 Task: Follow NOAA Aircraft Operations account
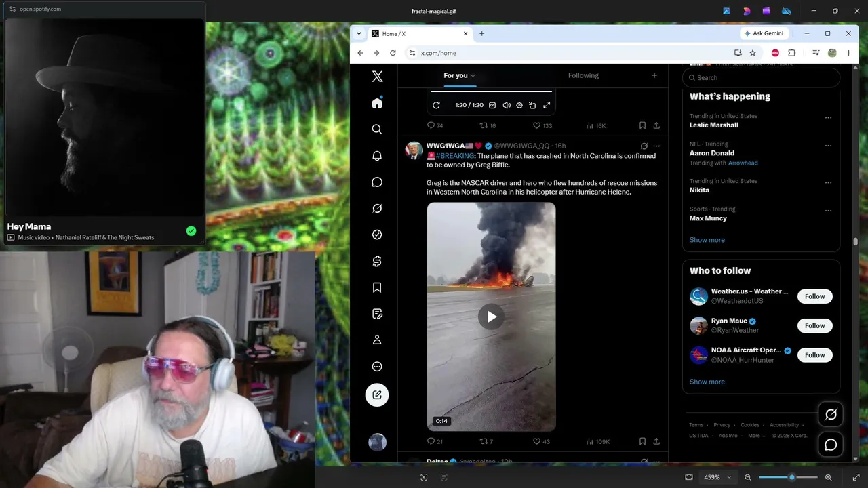814,355
